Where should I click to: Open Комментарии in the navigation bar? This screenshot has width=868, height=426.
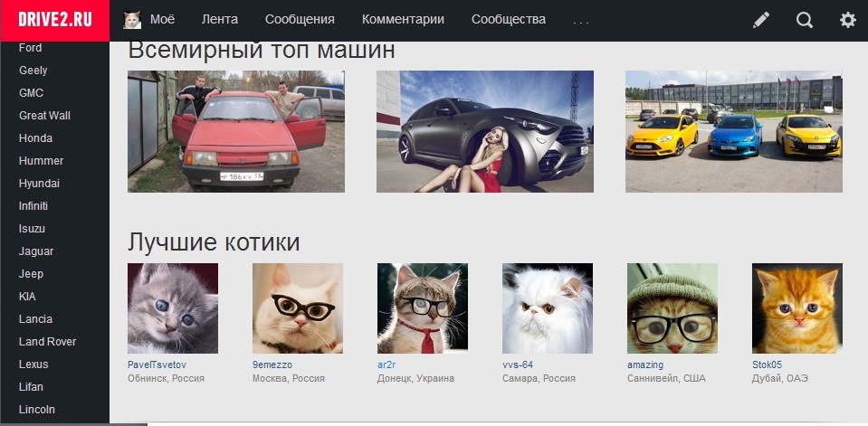(x=403, y=19)
